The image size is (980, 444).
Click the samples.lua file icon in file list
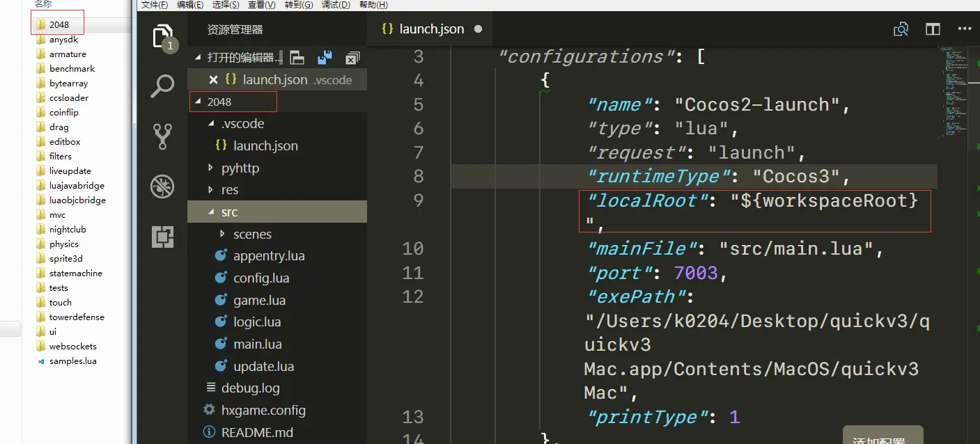[x=40, y=361]
